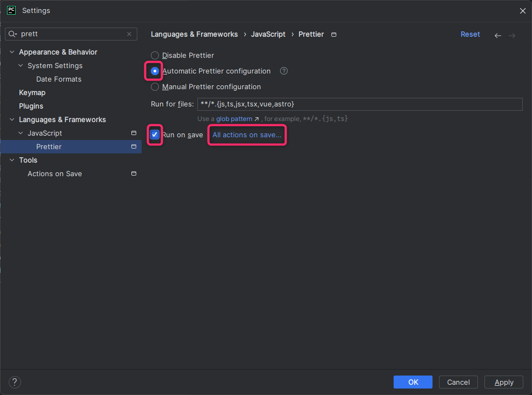This screenshot has width=532, height=395.
Task: Focus the Run for files input
Action: click(360, 104)
